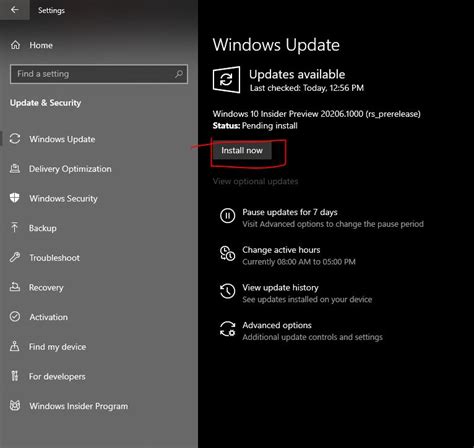Click the Windows 10 Insider Preview 20206.1000 text
This screenshot has height=448, width=474.
316,114
